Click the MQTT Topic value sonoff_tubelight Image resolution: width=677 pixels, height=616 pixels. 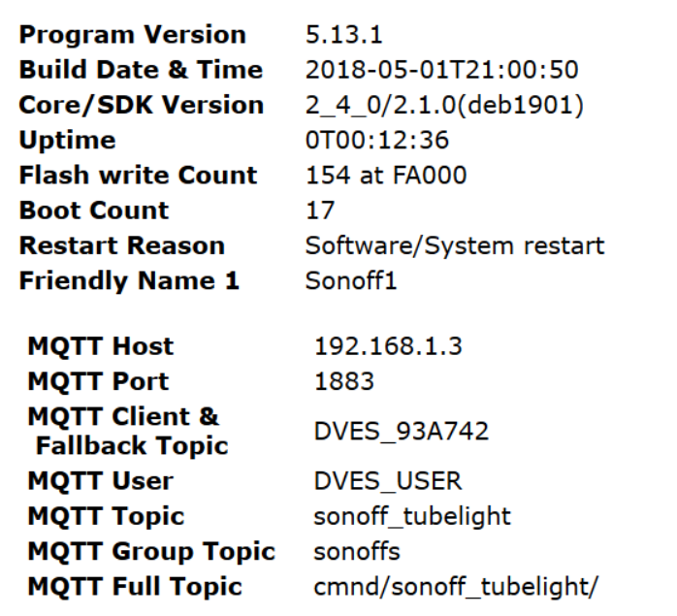(411, 516)
